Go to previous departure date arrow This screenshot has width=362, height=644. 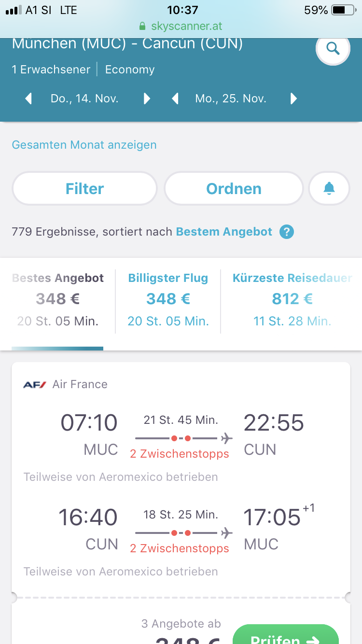pyautogui.click(x=28, y=99)
